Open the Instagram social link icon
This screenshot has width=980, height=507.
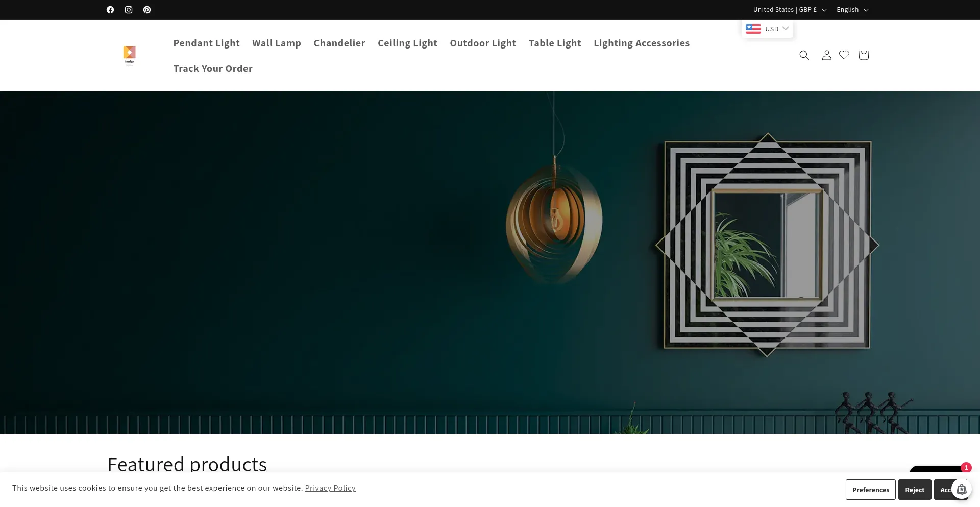coord(129,10)
